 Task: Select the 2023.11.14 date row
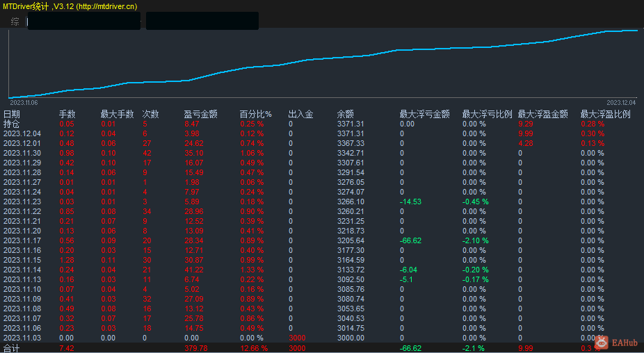tap(22, 270)
